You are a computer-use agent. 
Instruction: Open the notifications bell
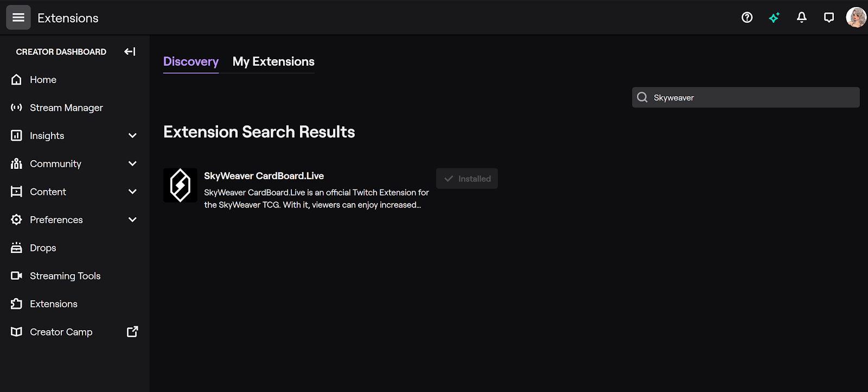click(802, 18)
